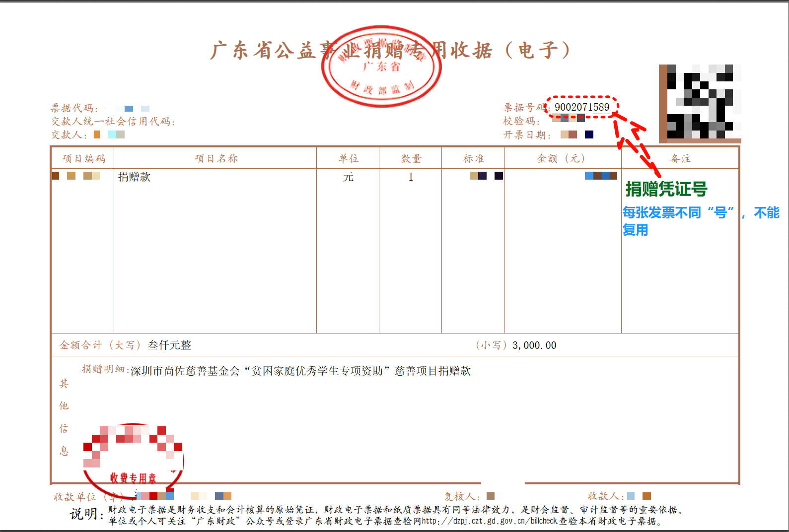Click the lowercase total 3,000.00
Screen dimensions: 789x532
(x=534, y=345)
